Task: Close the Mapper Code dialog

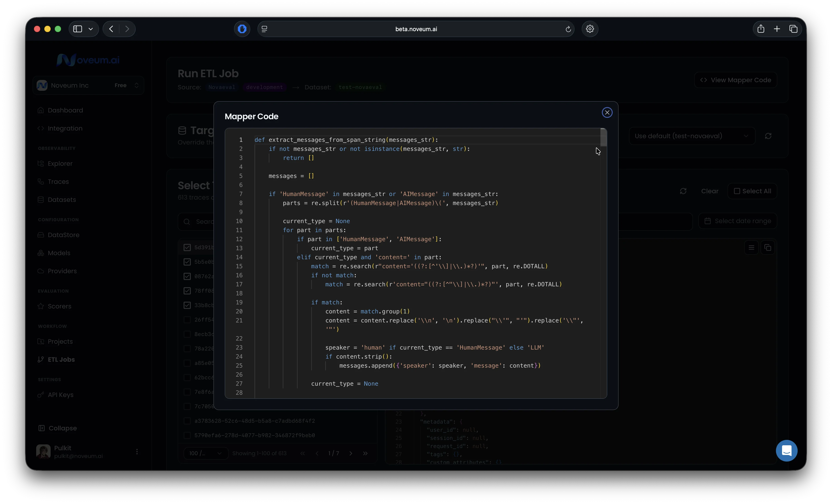Action: [607, 112]
